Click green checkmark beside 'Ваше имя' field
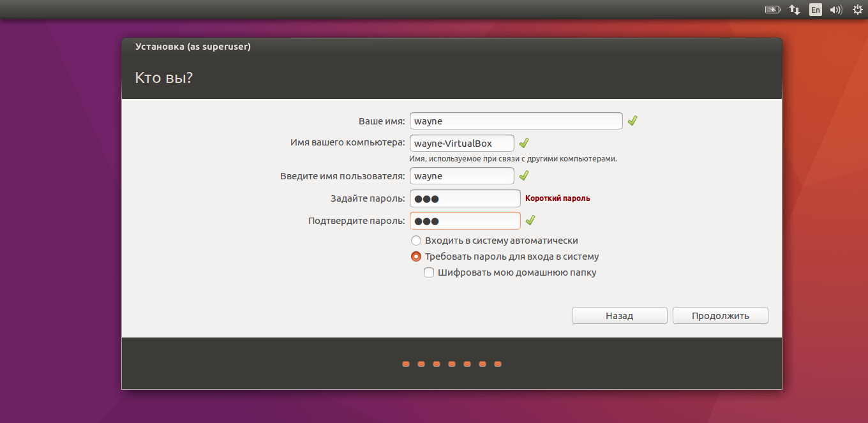Screen dimensions: 868x423 [632, 121]
